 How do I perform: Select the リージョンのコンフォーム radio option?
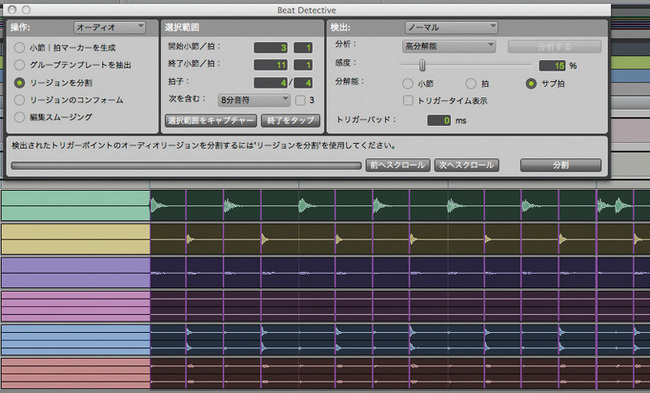19,100
